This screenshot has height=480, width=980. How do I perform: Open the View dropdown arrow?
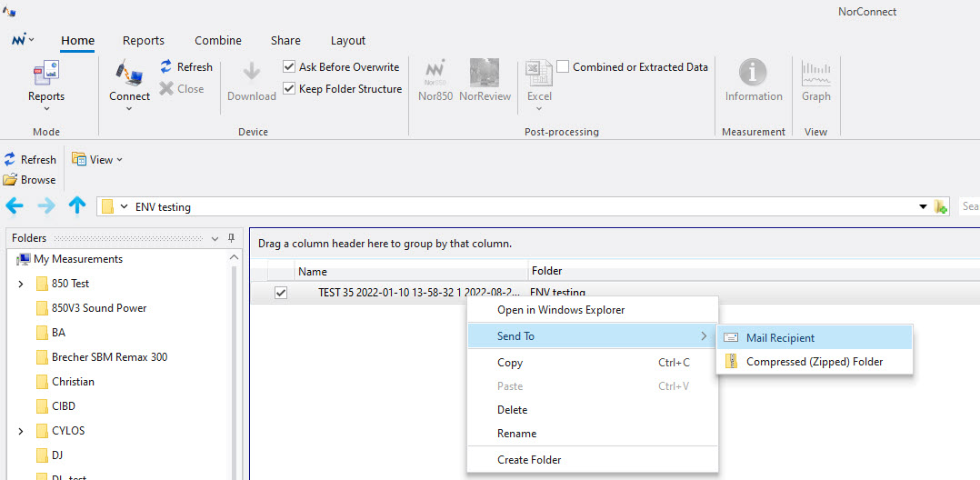click(119, 160)
